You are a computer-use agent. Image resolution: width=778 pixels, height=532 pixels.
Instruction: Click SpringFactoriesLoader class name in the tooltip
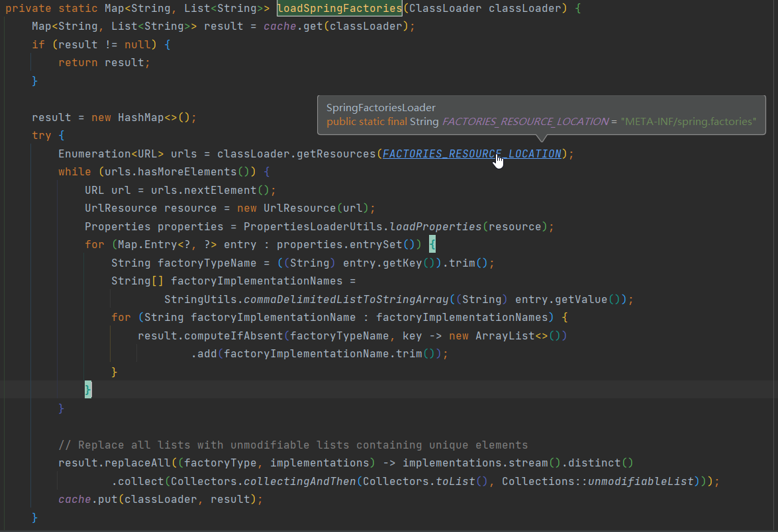381,108
